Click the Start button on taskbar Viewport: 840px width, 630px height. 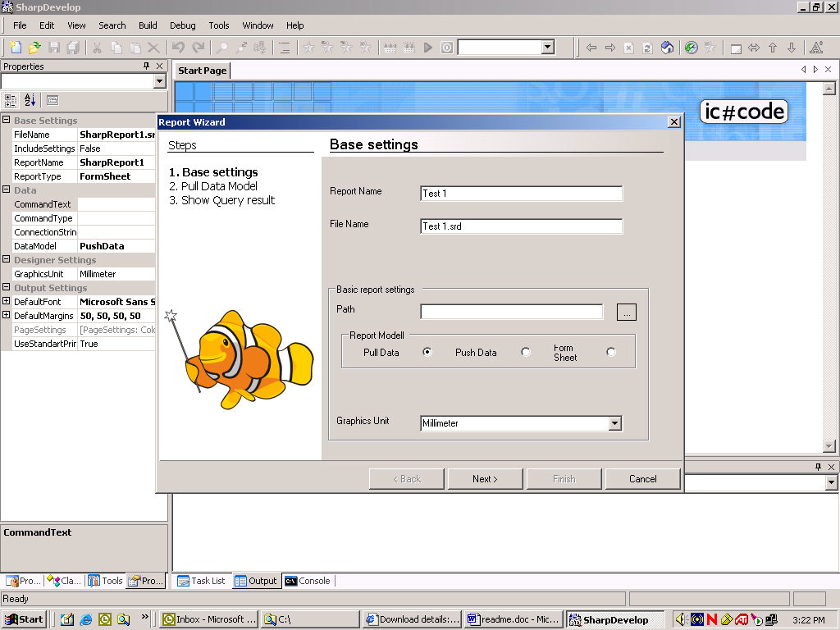coord(24,619)
